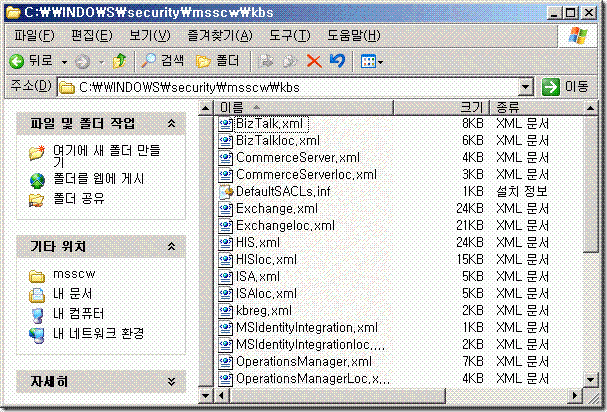Click the 이동 go button

(565, 87)
